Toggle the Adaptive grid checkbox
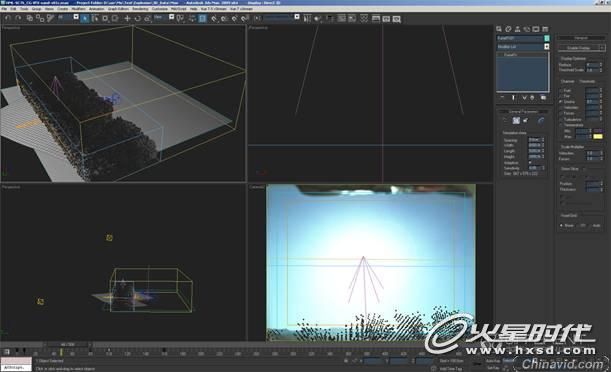This screenshot has width=611, height=372. [x=530, y=162]
